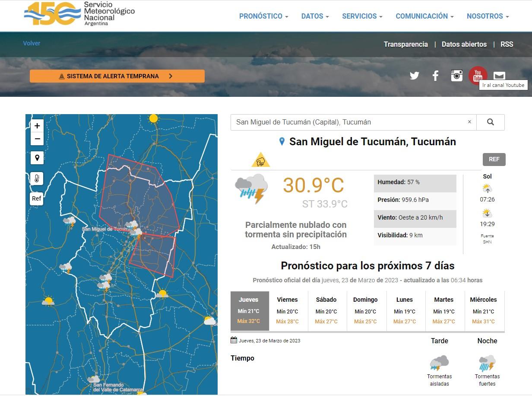Clear the location search field
Image resolution: width=532 pixels, height=396 pixels.
tap(469, 122)
